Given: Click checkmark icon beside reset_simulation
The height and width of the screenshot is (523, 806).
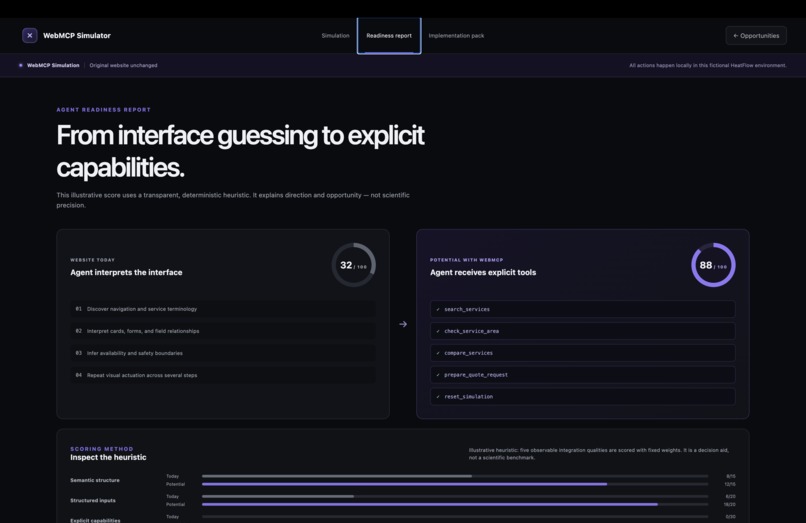Looking at the screenshot, I should [438, 397].
